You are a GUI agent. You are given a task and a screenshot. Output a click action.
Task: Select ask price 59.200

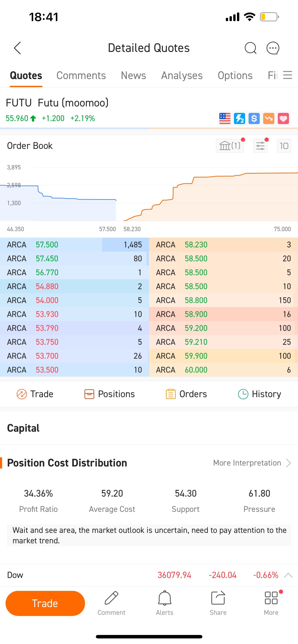point(196,328)
